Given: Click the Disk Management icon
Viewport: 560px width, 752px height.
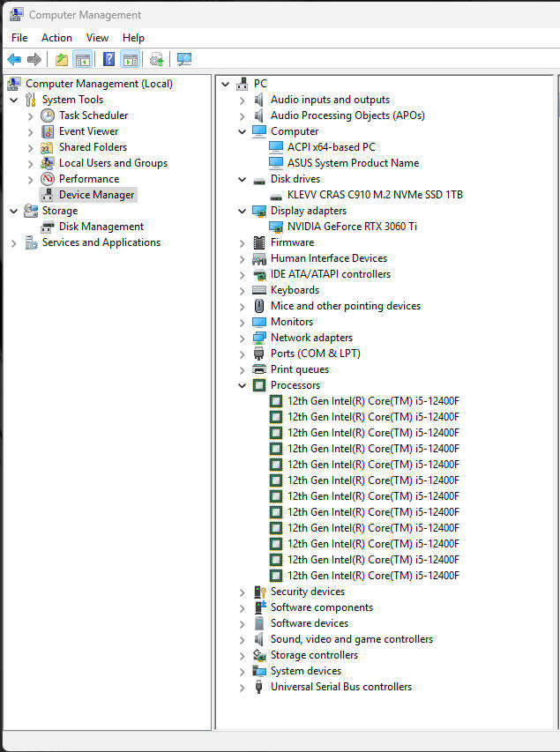Looking at the screenshot, I should tap(47, 227).
